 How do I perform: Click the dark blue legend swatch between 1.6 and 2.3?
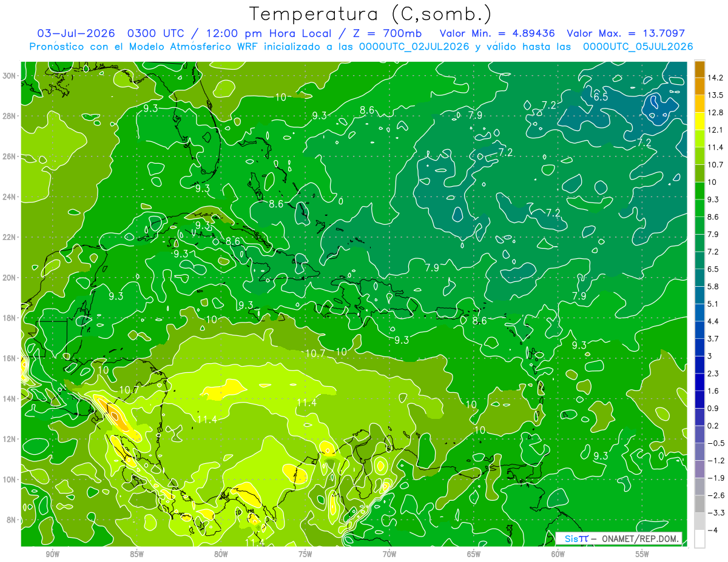tap(699, 382)
